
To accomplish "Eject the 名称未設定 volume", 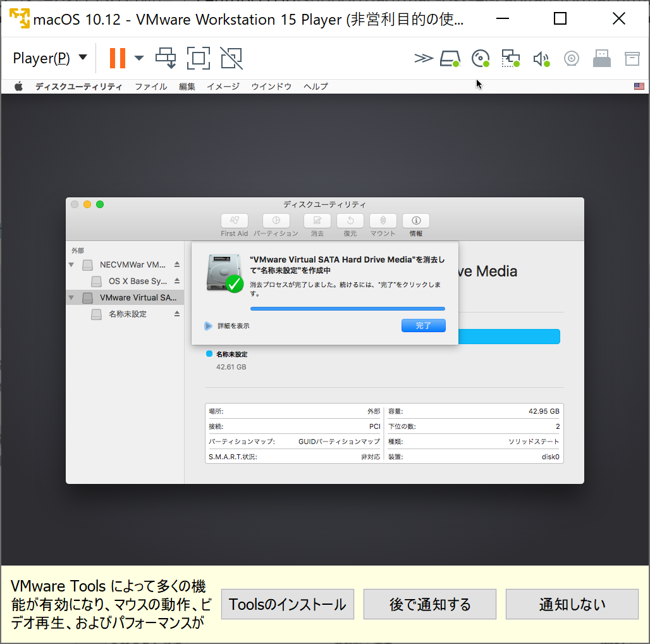I will coord(177,314).
